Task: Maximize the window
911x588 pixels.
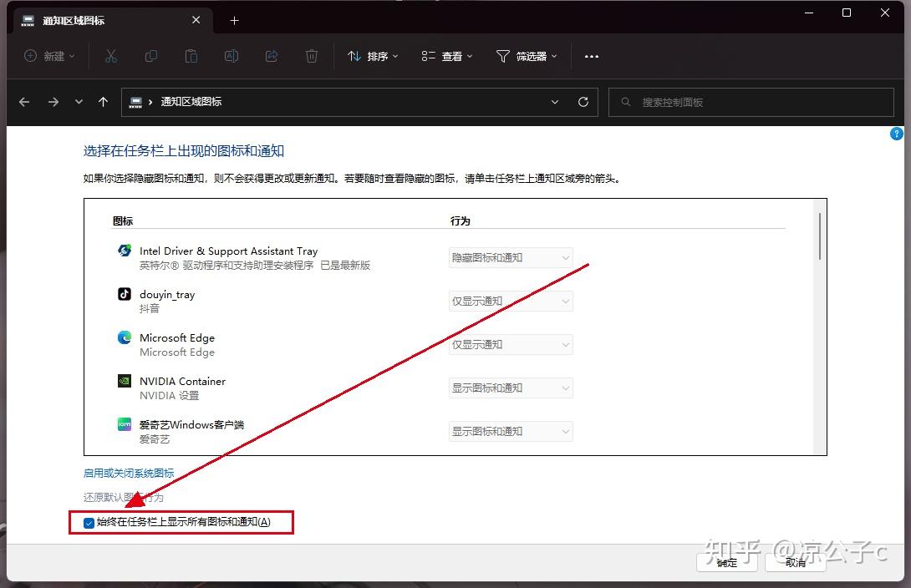Action: coord(847,13)
